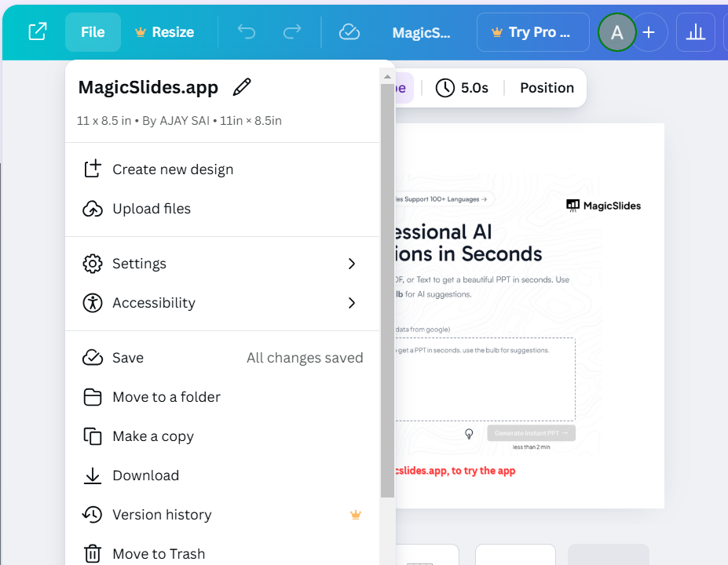The image size is (728, 565).
Task: Click the light bulb suggestion icon
Action: 469,434
